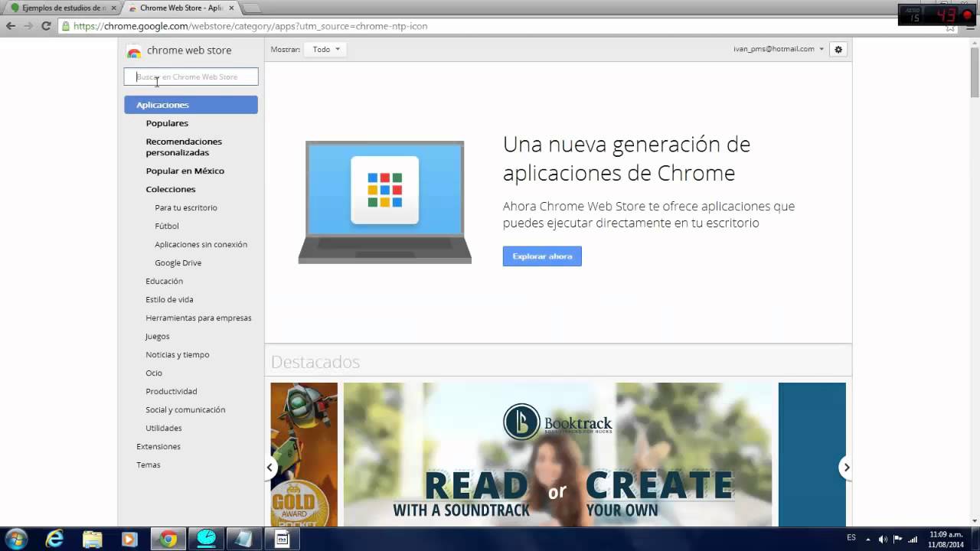980x551 pixels.
Task: Click the apps grid icon on laptop illustration
Action: [x=384, y=190]
